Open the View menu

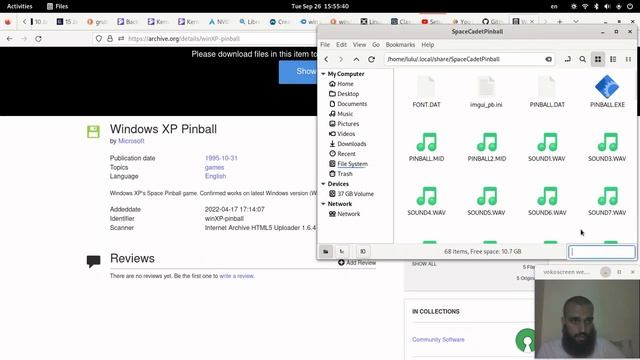(359, 44)
